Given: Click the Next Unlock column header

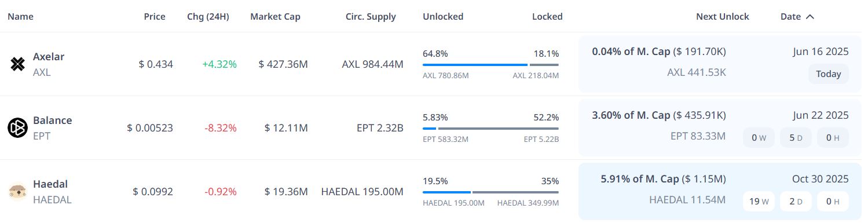Looking at the screenshot, I should coord(723,17).
